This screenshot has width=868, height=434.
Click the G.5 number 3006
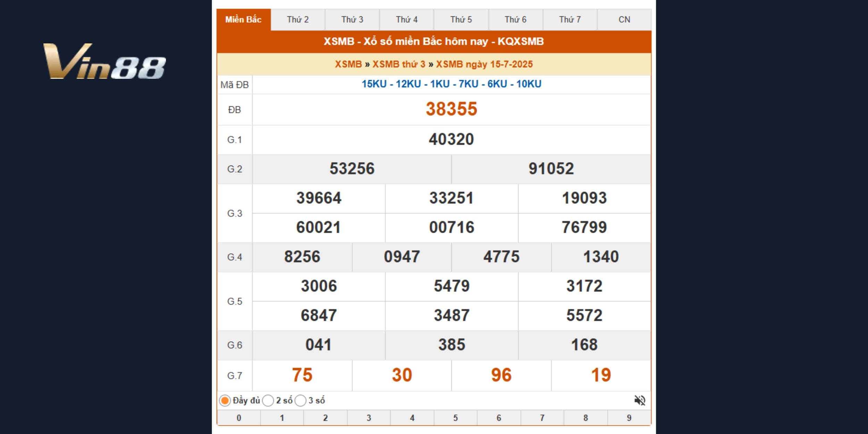[x=319, y=286]
